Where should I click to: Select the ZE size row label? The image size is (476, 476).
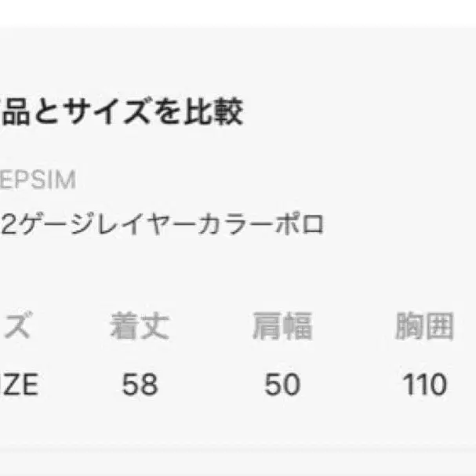point(20,384)
